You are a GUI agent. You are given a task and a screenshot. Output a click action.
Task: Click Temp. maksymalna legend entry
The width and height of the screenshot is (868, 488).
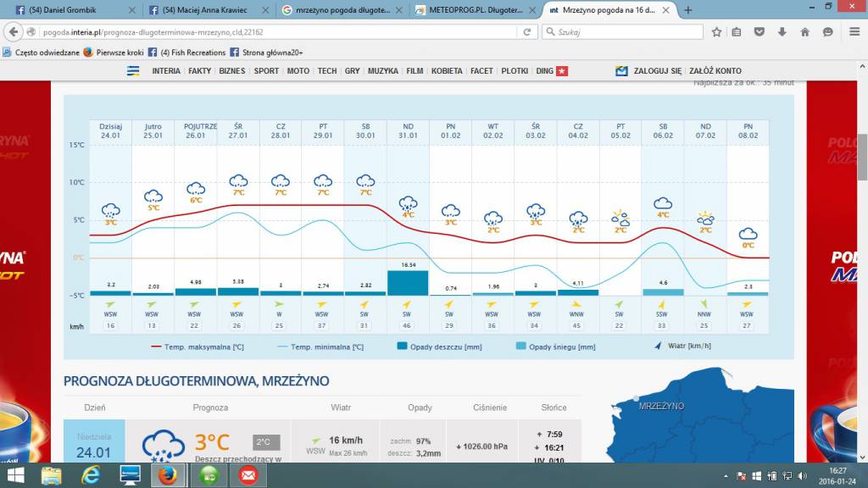[198, 347]
